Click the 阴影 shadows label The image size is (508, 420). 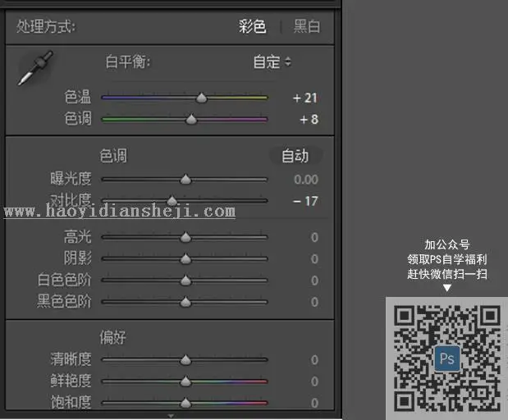[x=77, y=258]
